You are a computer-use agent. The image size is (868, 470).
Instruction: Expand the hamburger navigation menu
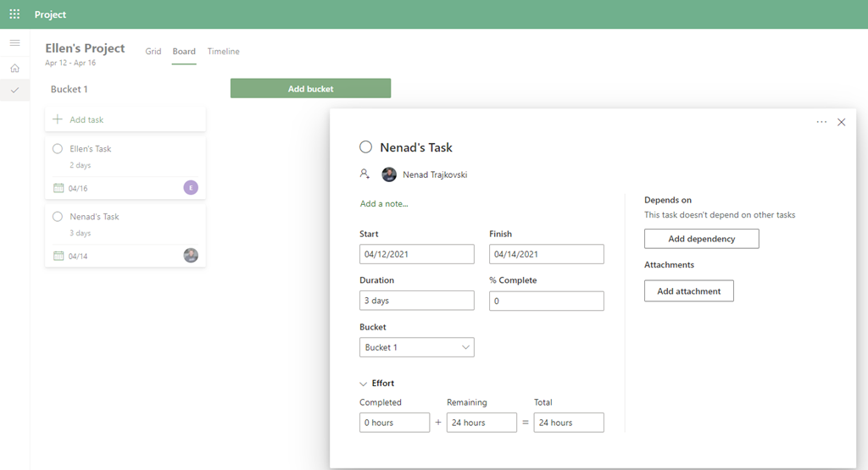(x=14, y=43)
